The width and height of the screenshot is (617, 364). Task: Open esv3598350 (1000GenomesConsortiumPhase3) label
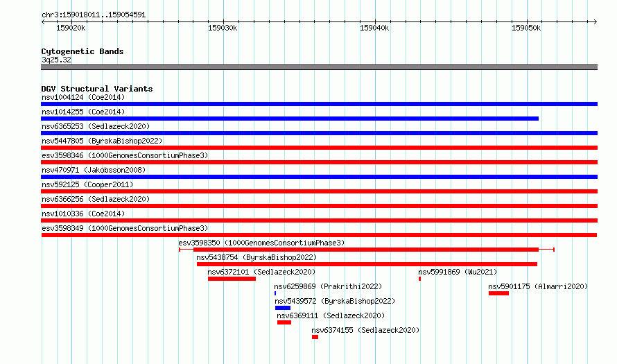point(261,243)
